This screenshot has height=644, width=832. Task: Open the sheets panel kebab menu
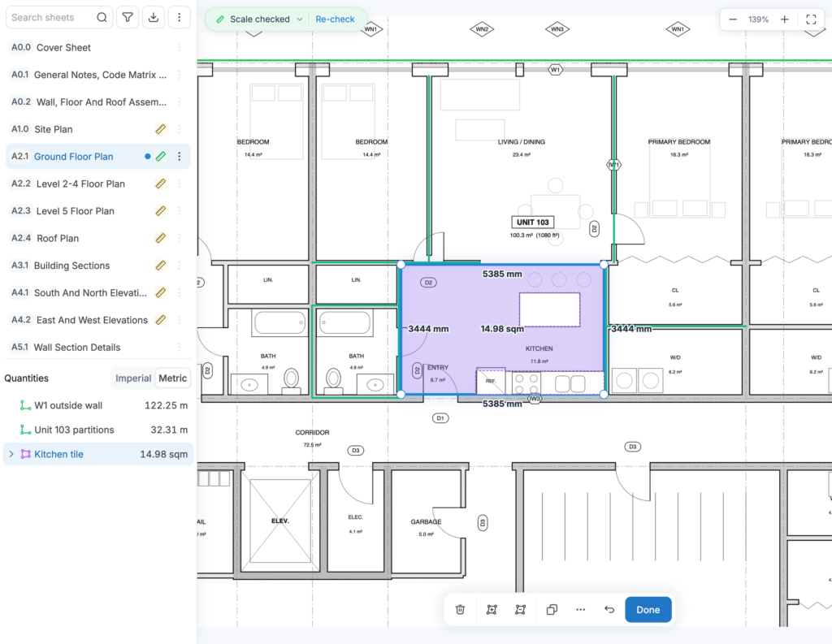[x=180, y=18]
